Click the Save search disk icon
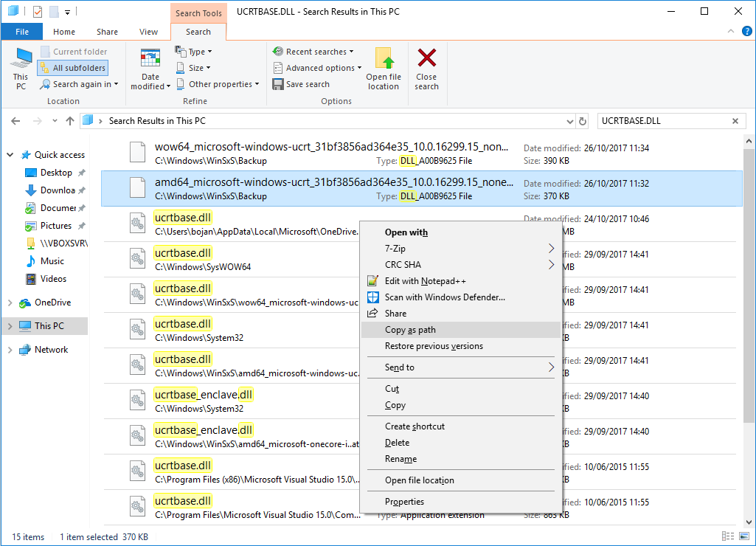This screenshot has height=546, width=756. [x=278, y=84]
